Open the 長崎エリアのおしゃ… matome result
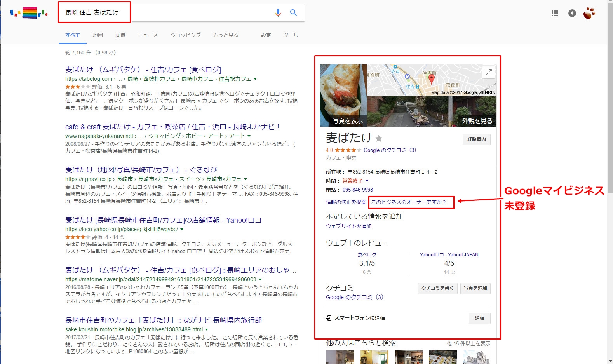This screenshot has height=364, width=613. pos(181,270)
